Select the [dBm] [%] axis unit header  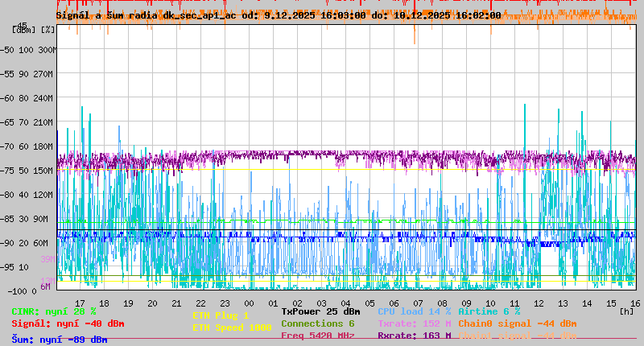coord(34,30)
